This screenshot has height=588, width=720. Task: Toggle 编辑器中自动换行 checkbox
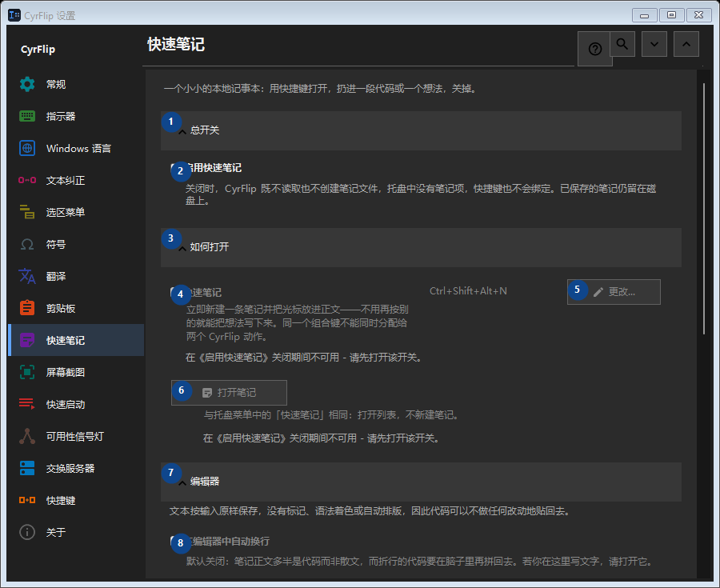point(175,542)
